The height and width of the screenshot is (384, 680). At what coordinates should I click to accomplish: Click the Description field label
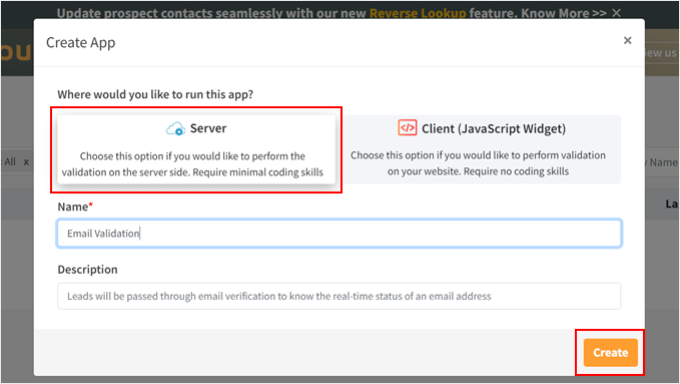pyautogui.click(x=88, y=269)
